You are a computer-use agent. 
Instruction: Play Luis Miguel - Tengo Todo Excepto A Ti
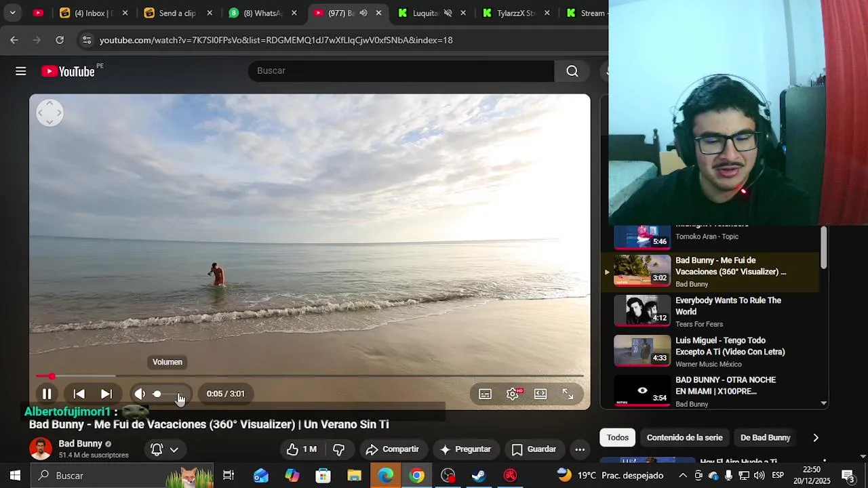click(x=709, y=352)
